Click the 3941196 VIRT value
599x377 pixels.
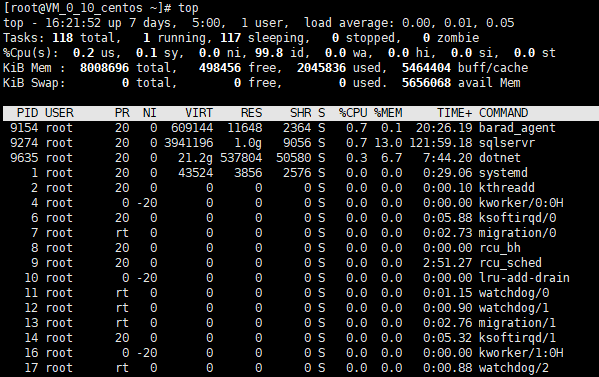[x=188, y=143]
